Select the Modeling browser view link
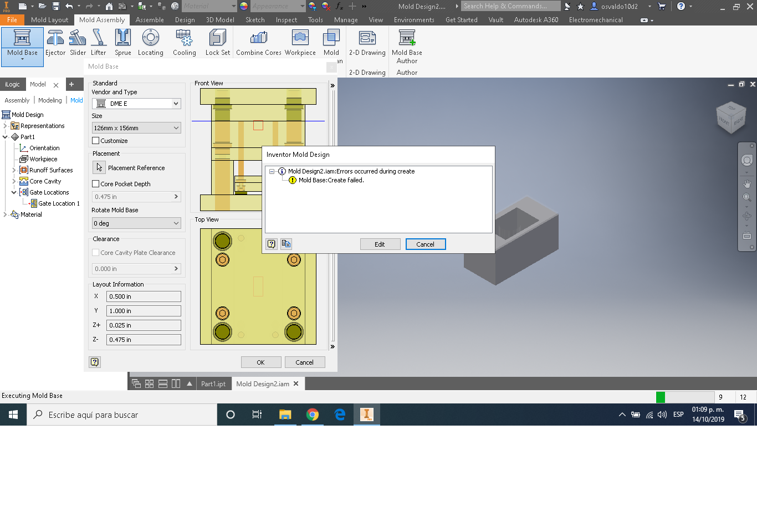757x532 pixels. tap(50, 100)
